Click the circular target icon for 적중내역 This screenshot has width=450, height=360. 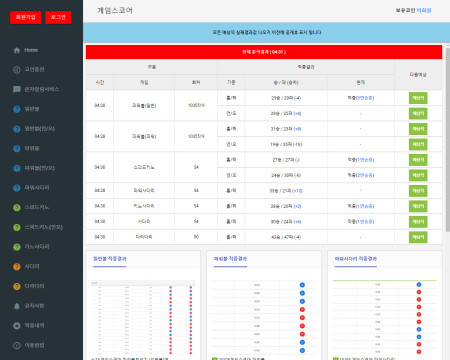point(17,326)
